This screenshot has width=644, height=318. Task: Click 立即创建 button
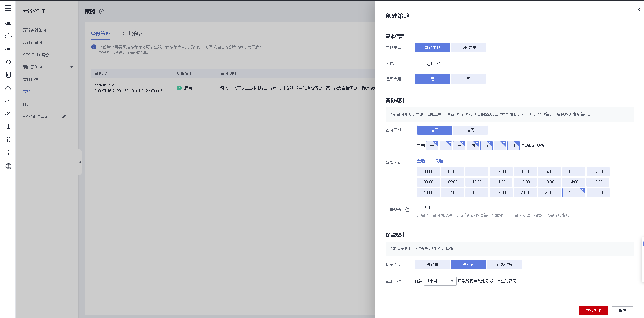pyautogui.click(x=593, y=310)
